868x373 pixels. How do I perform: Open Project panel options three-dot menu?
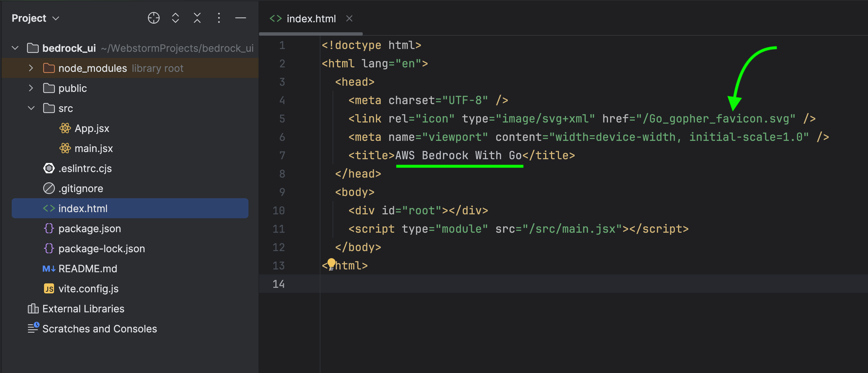[x=219, y=18]
